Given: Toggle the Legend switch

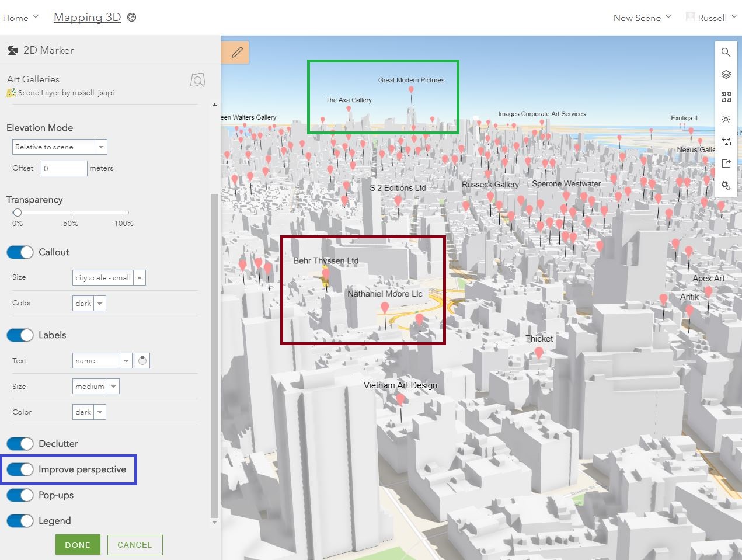Looking at the screenshot, I should point(20,521).
